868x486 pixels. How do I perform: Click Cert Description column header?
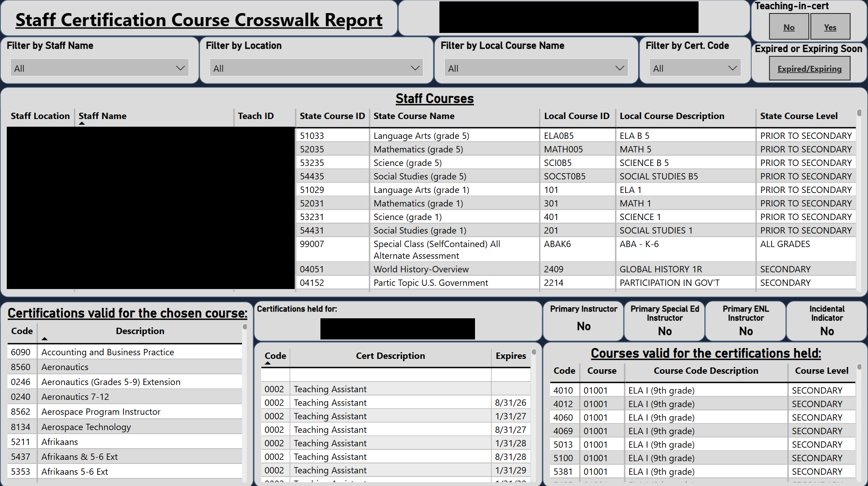tap(390, 356)
